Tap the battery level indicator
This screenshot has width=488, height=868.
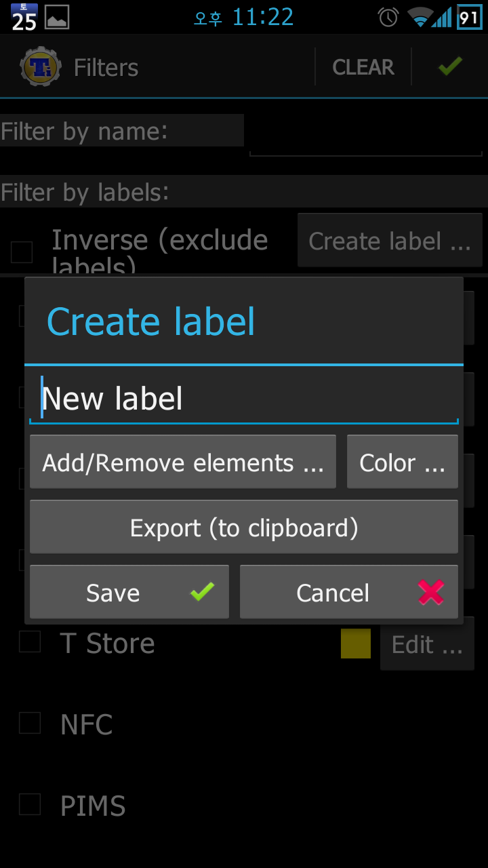pyautogui.click(x=469, y=18)
